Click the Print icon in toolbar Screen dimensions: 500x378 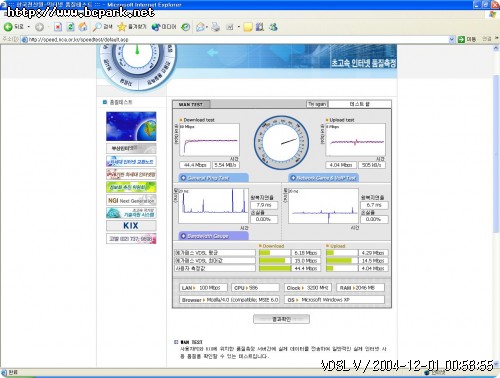pos(216,27)
